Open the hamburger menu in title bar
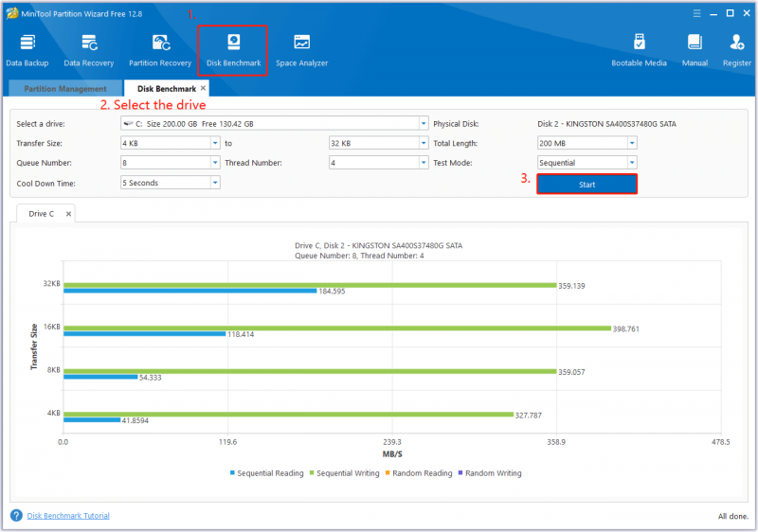 point(696,13)
